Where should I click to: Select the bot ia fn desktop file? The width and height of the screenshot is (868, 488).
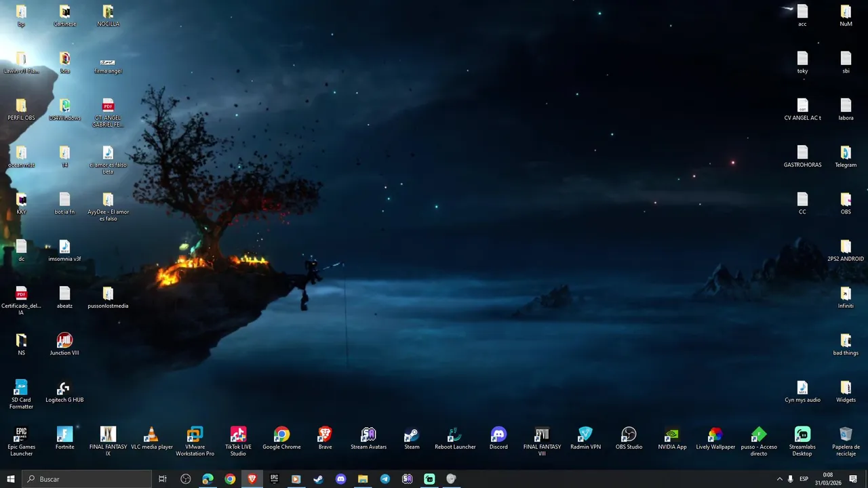64,203
